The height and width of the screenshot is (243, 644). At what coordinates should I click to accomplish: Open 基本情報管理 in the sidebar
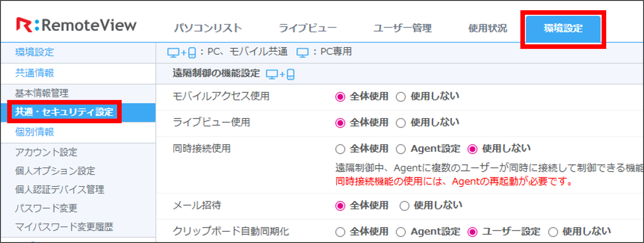42,93
